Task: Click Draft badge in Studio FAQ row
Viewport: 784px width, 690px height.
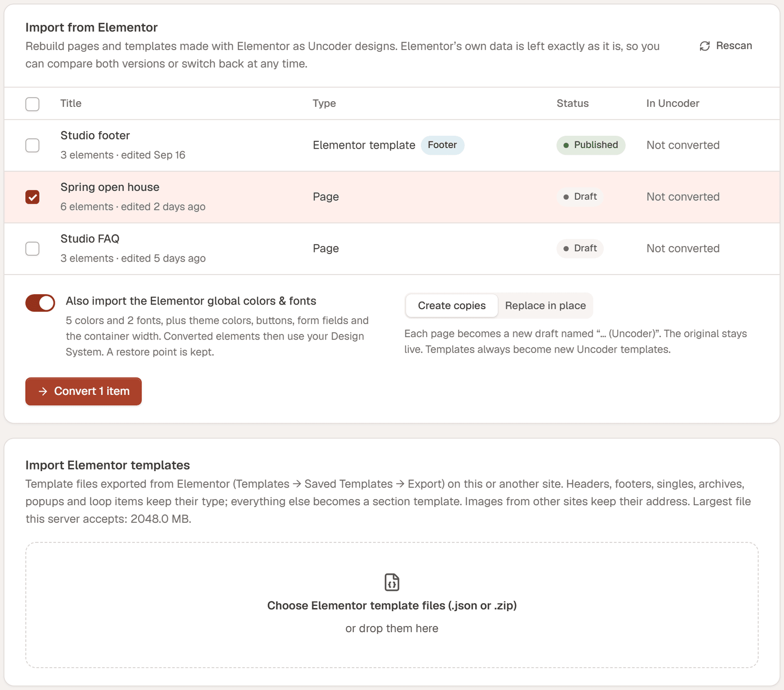Action: (x=580, y=248)
